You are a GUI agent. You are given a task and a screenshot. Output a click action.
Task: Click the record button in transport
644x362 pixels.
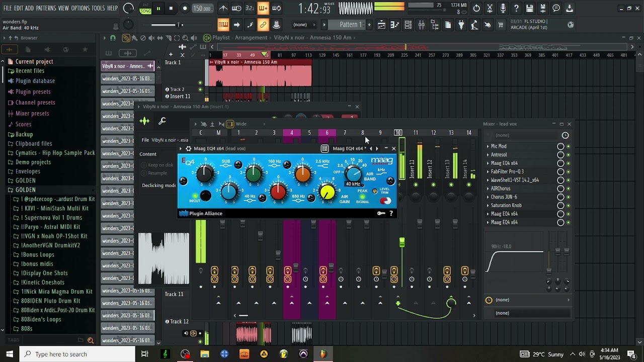tap(185, 8)
